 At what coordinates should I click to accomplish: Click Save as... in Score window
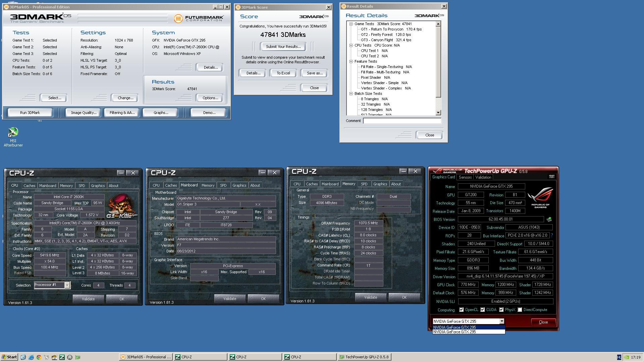pos(315,73)
